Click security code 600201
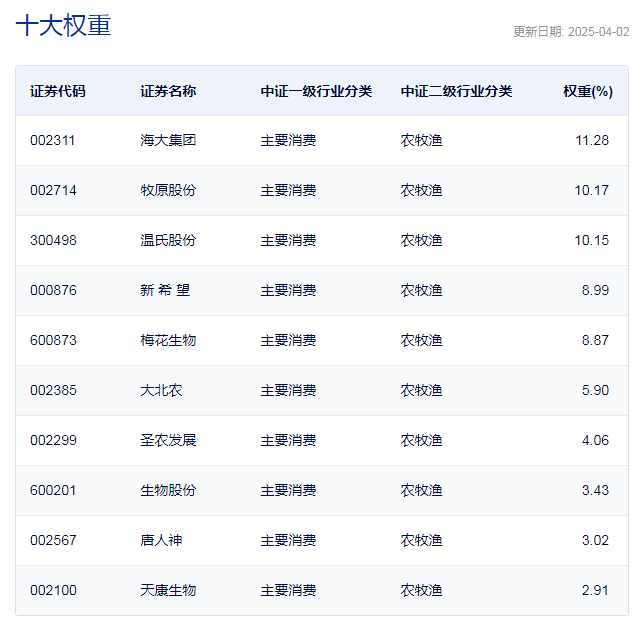 (x=53, y=490)
